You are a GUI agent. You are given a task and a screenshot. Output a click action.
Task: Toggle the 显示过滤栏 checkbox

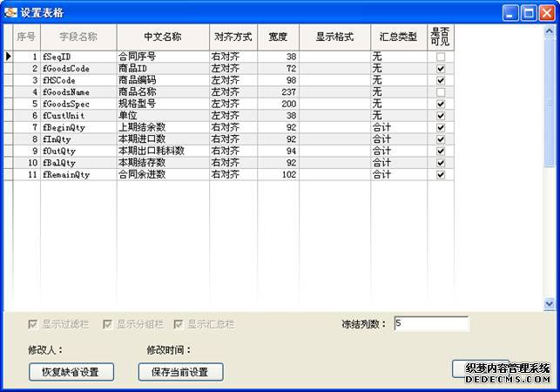33,324
